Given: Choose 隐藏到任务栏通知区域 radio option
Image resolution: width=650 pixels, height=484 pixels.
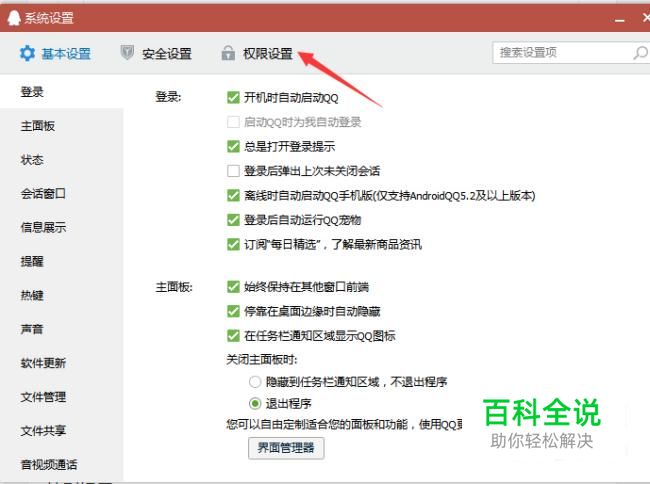Looking at the screenshot, I should (x=255, y=382).
